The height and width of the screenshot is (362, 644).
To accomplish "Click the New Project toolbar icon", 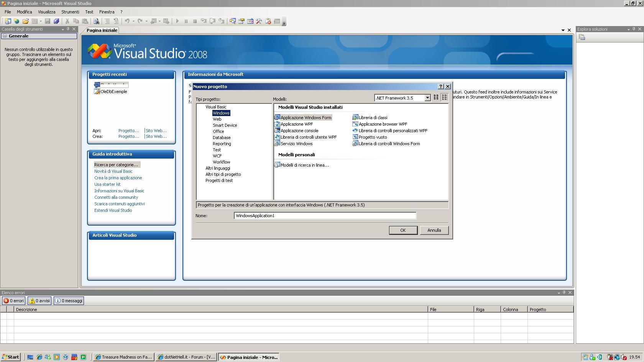I will click(x=8, y=21).
